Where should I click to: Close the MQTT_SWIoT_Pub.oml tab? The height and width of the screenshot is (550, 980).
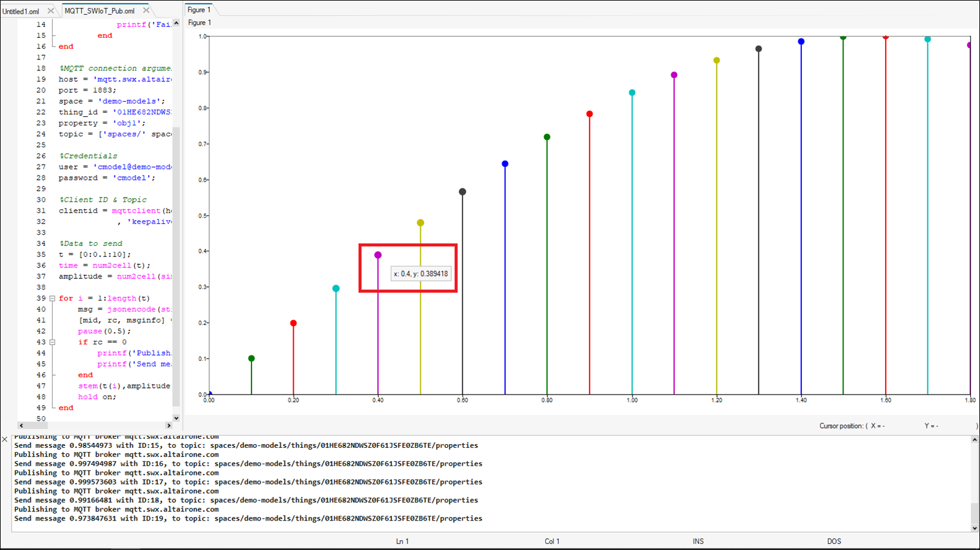coord(146,10)
